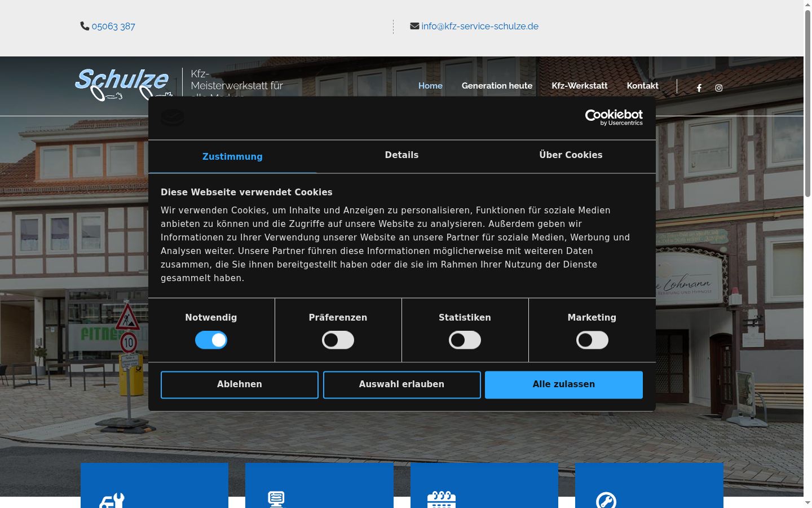Click the Cookiebot by Usercentrics logo
This screenshot has height=508, width=812.
(614, 117)
